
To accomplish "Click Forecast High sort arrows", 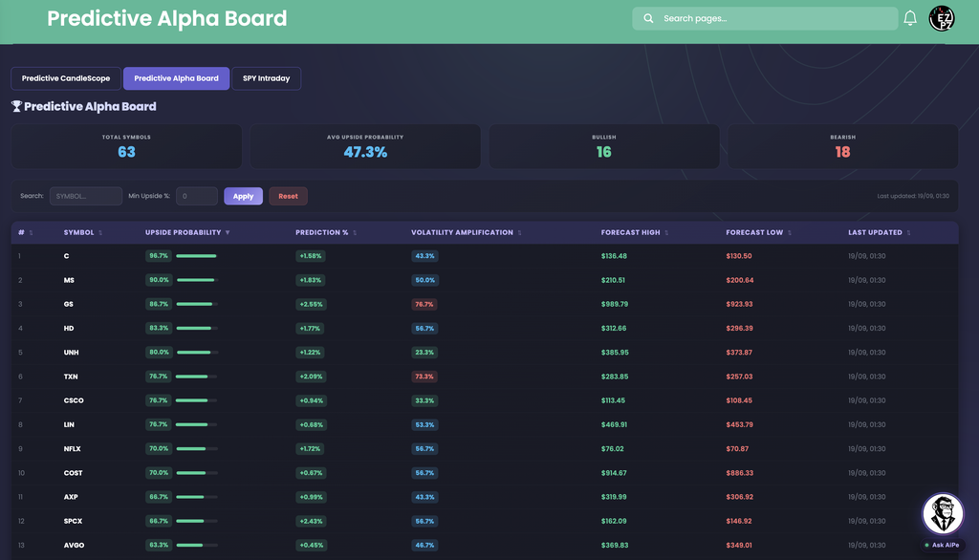I will (x=666, y=233).
